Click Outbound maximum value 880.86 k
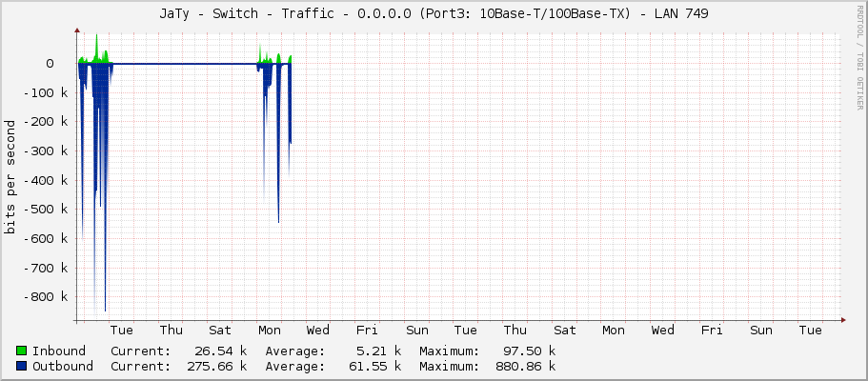The width and height of the screenshot is (868, 381). [526, 366]
